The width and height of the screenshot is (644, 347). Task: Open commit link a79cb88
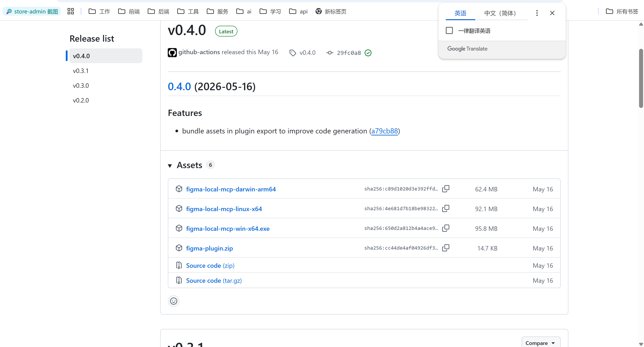pos(384,131)
